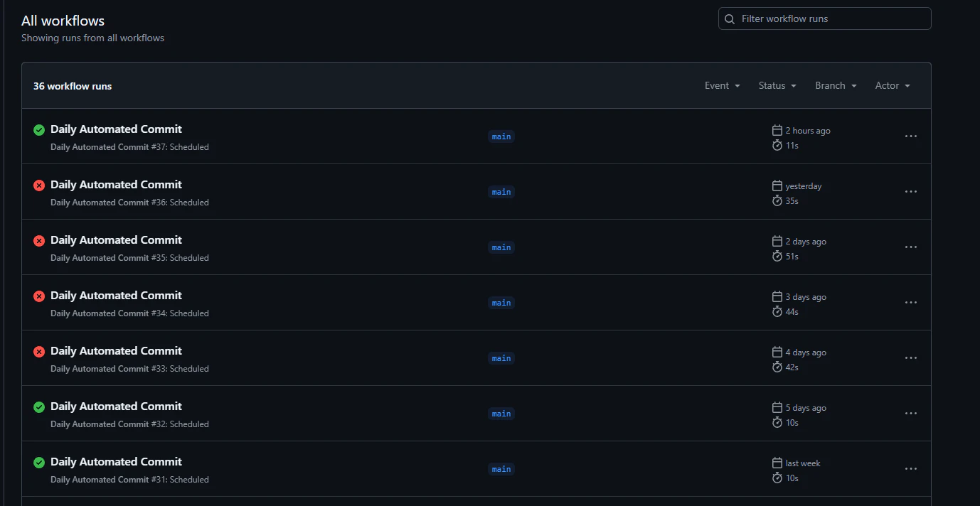Click the green success icon of run #37
The image size is (980, 506).
(x=39, y=130)
